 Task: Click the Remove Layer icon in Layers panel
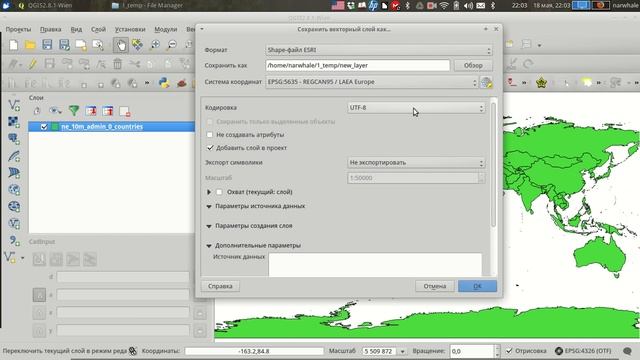[x=124, y=111]
